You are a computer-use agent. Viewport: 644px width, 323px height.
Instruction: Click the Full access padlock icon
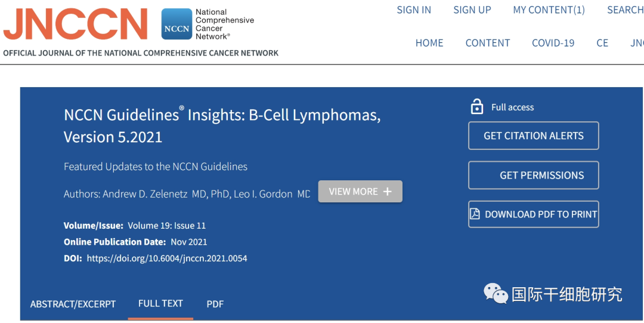(476, 107)
